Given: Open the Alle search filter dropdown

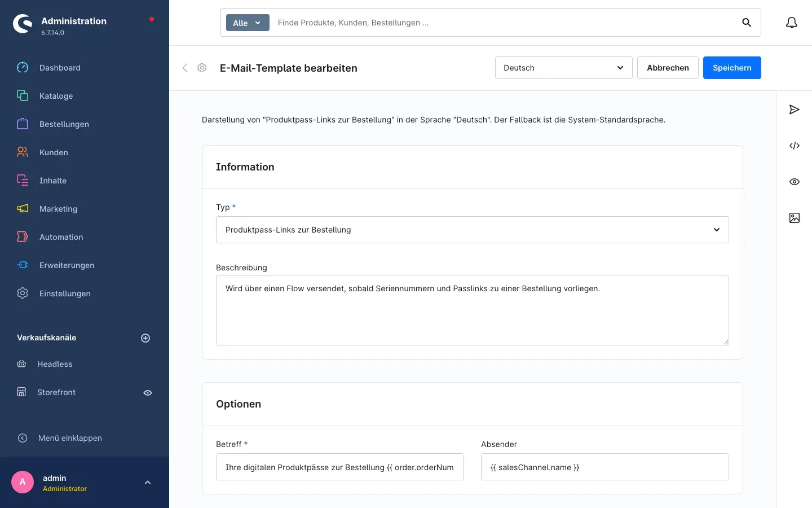Looking at the screenshot, I should [x=248, y=23].
